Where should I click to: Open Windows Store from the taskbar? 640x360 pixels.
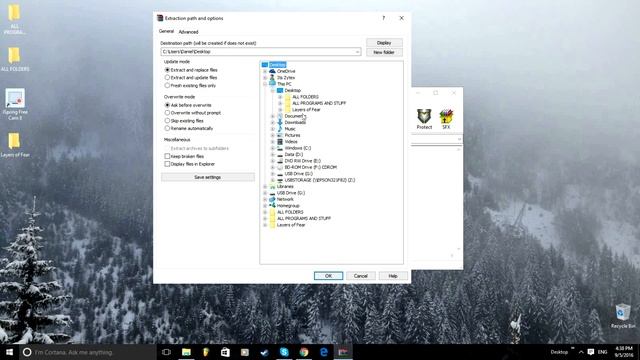pyautogui.click(x=225, y=352)
